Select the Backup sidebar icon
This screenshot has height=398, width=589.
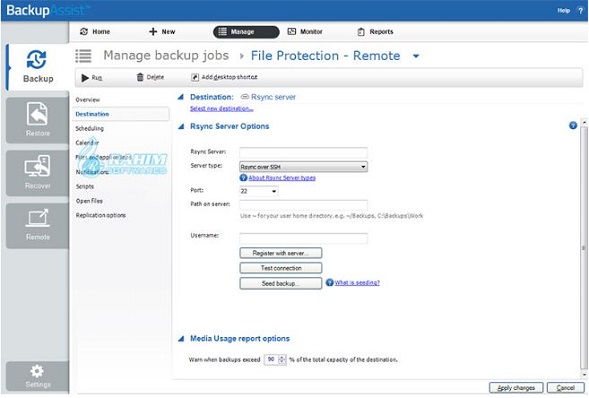pyautogui.click(x=37, y=67)
